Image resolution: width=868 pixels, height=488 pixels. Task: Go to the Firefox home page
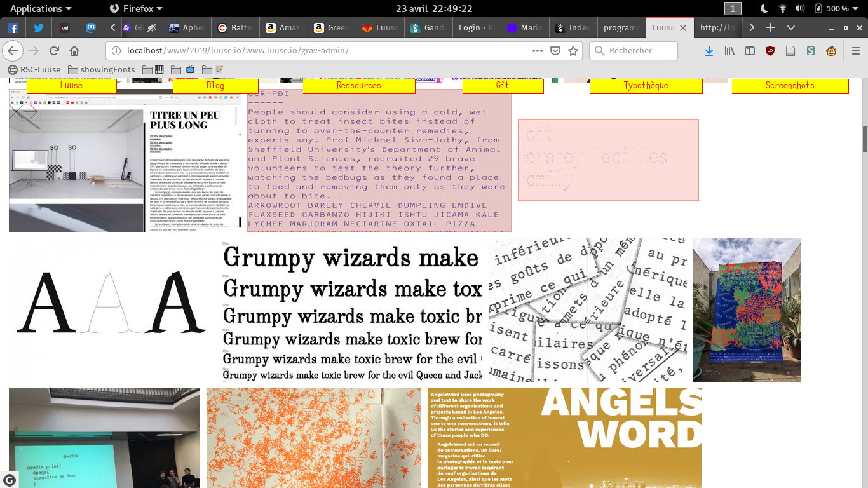74,51
